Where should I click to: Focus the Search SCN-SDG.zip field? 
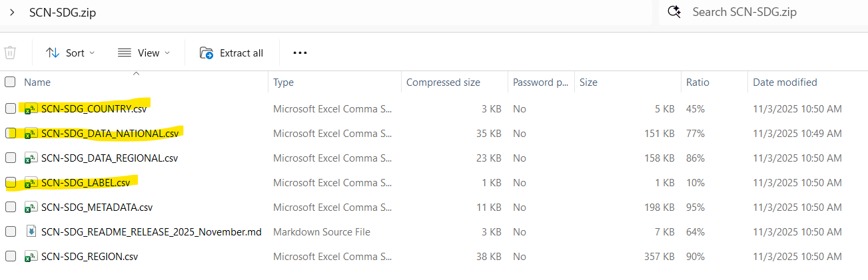tap(766, 12)
